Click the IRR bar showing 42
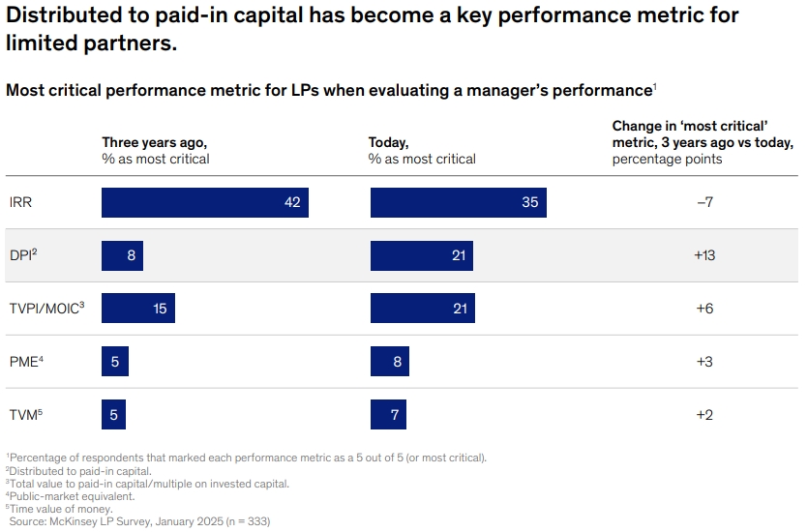This screenshot has width=808, height=532. [205, 202]
